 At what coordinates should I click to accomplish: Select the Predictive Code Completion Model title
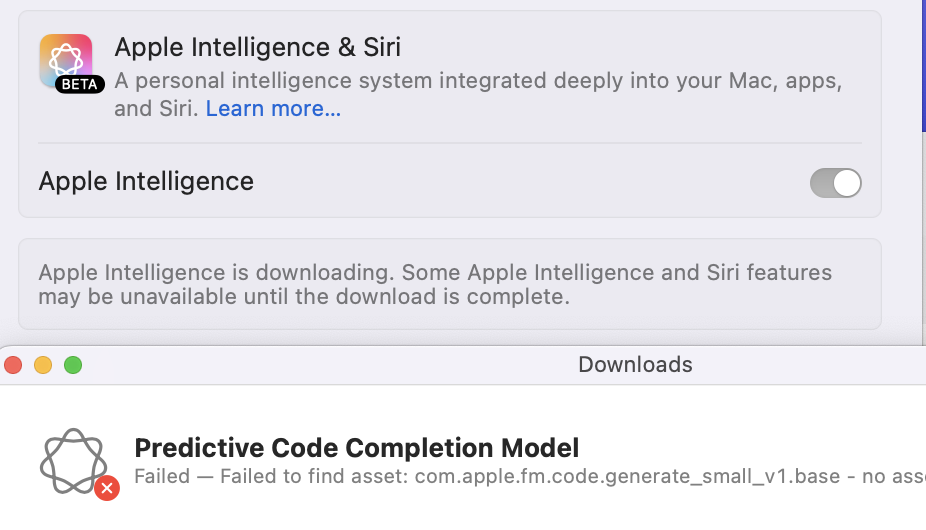356,448
